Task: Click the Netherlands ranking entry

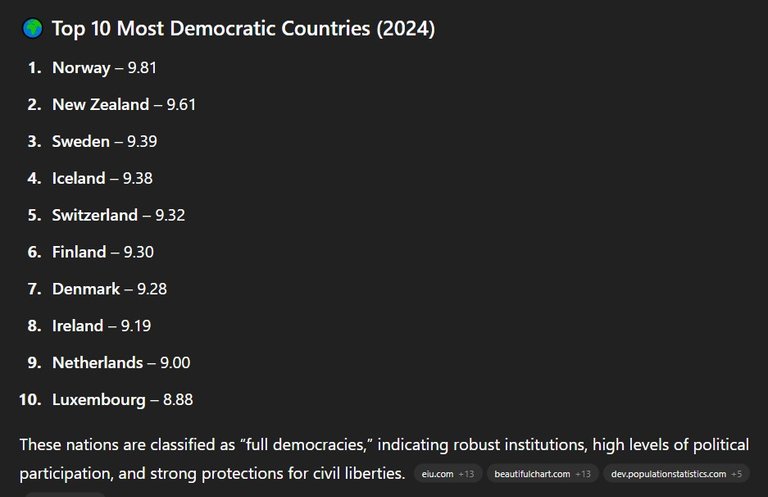Action: point(121,362)
